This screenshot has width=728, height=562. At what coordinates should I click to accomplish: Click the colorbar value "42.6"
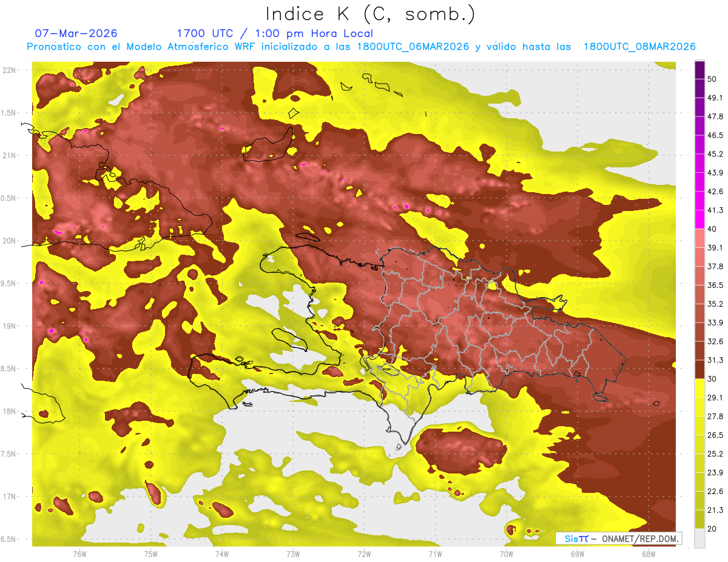point(715,192)
